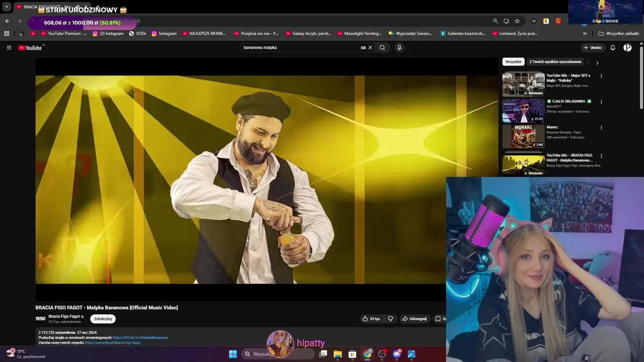This screenshot has height=362, width=644.
Task: Open the YouTube guide hamburger menu
Action: [9, 48]
